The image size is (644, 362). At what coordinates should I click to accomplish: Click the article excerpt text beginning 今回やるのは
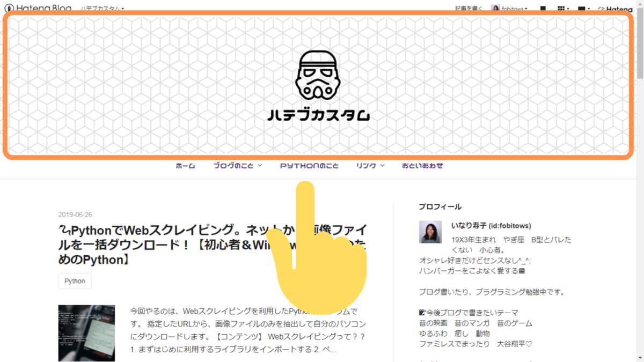click(248, 330)
